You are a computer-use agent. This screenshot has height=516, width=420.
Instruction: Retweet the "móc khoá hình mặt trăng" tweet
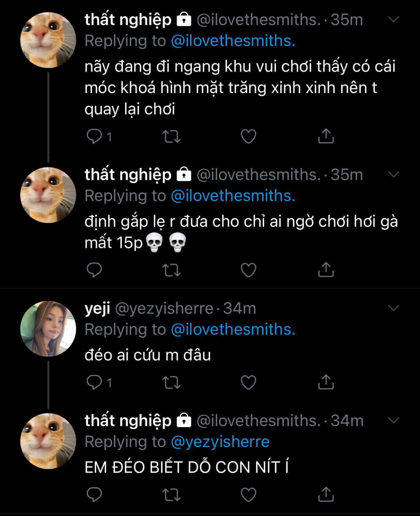point(171,136)
